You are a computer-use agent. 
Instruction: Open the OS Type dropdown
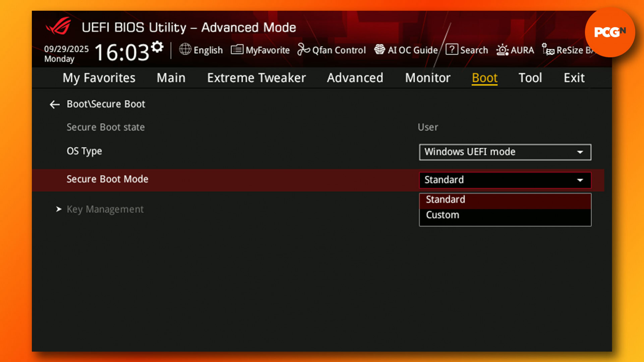tap(505, 152)
